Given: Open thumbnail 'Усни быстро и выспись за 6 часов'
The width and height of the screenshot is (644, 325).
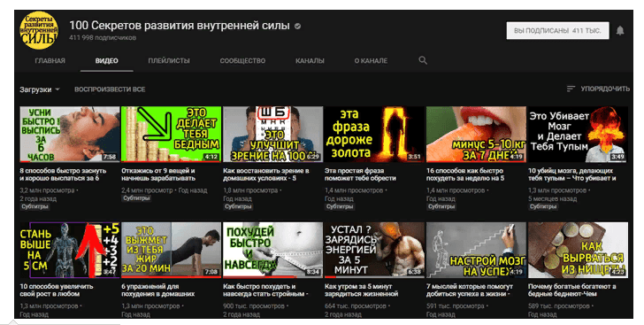Looking at the screenshot, I should (69, 134).
